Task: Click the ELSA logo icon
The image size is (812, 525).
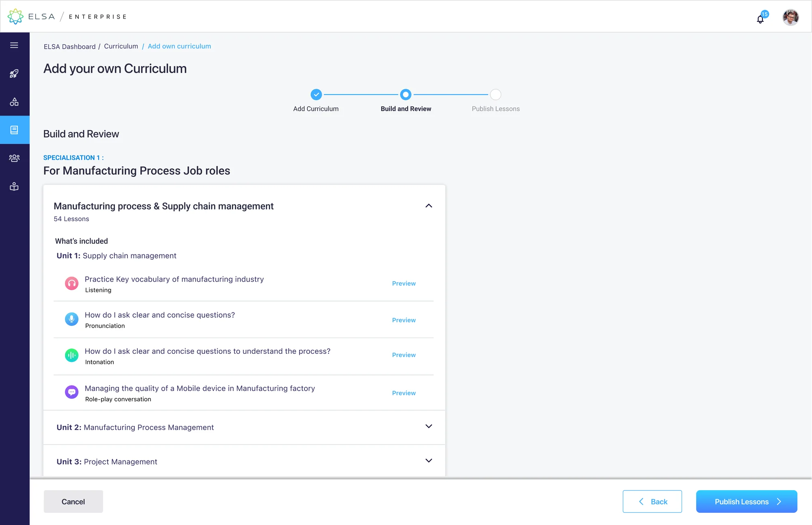Action: click(15, 17)
